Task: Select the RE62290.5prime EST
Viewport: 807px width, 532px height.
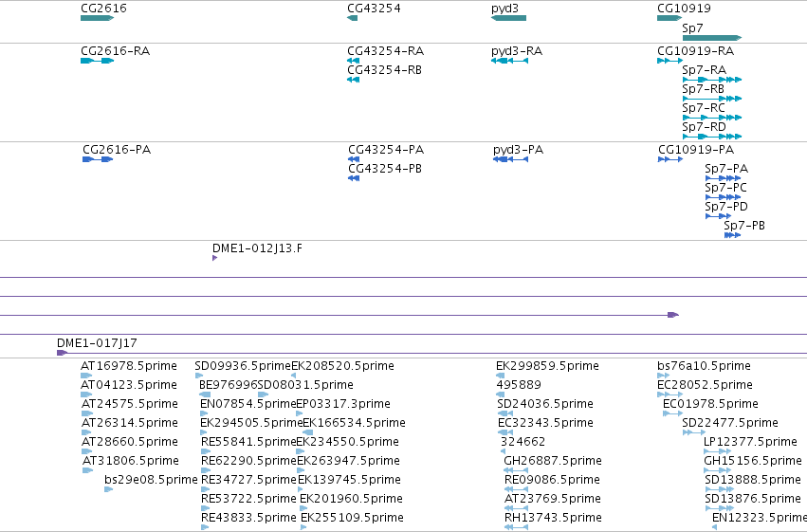Action: 206,470
